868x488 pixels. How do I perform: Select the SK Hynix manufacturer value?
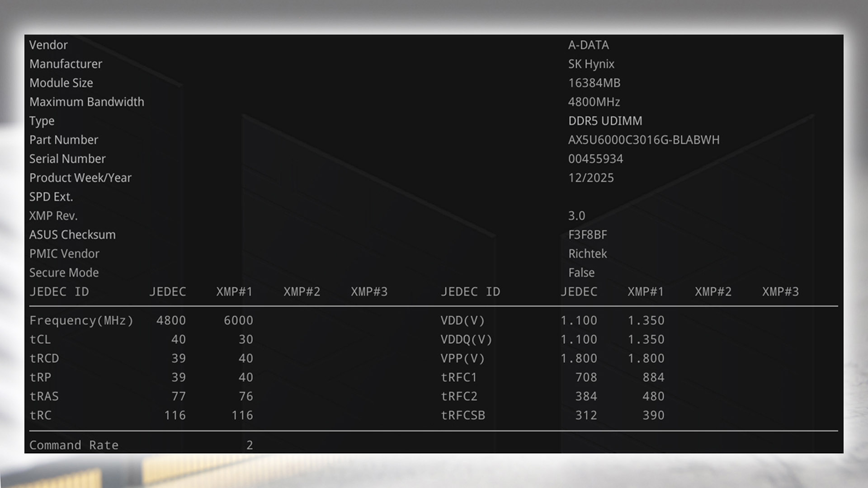[591, 64]
